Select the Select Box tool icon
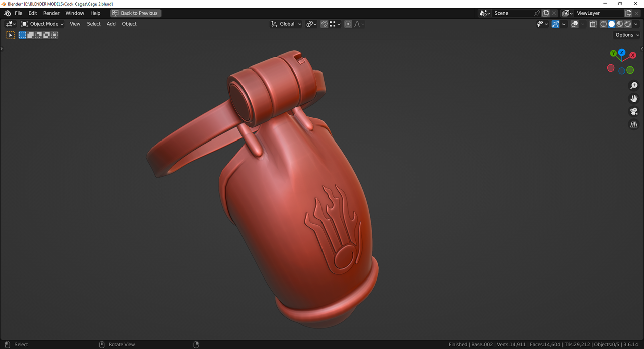The width and height of the screenshot is (644, 349). coord(10,35)
